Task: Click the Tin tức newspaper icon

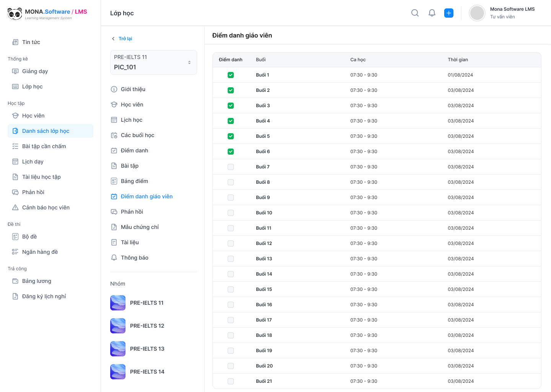Action: (x=15, y=42)
